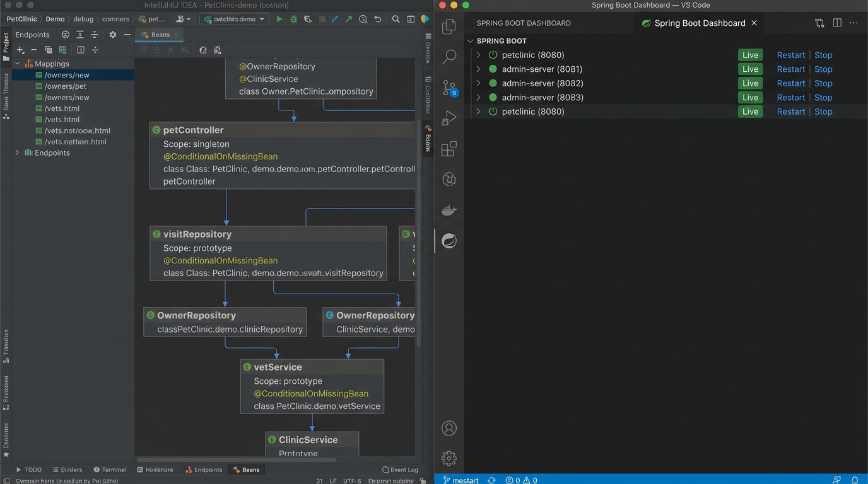Open the Beans bottom tool tab
Screen dimensions: 868x484
click(247, 470)
